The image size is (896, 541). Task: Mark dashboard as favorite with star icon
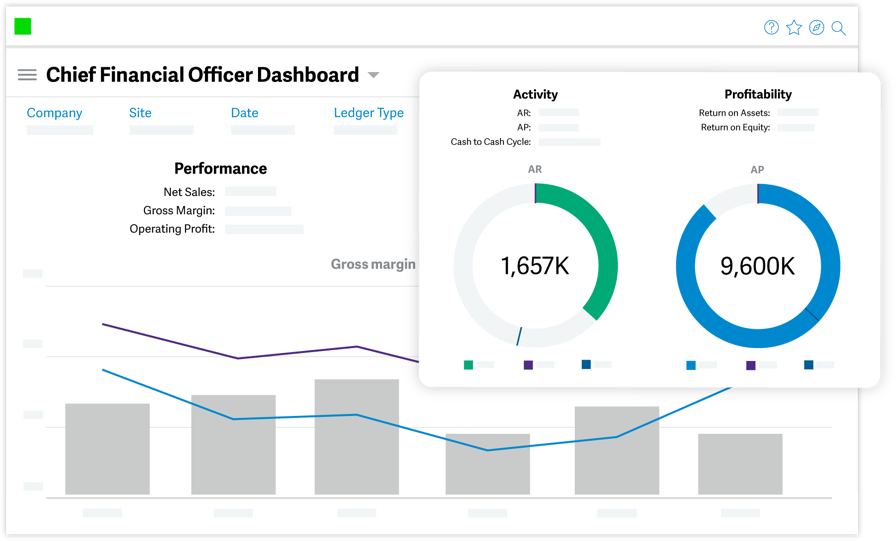pos(794,27)
